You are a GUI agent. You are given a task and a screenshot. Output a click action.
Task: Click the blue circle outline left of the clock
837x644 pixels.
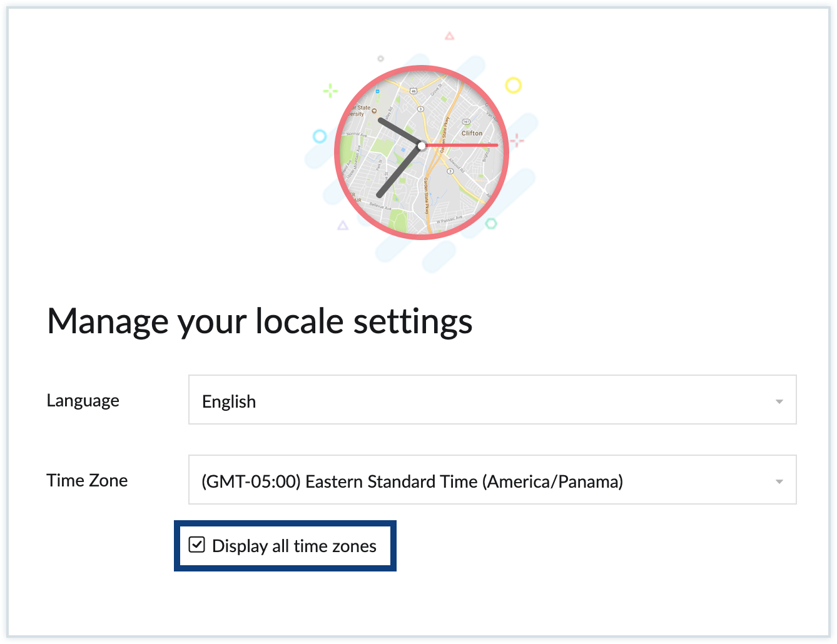(319, 136)
